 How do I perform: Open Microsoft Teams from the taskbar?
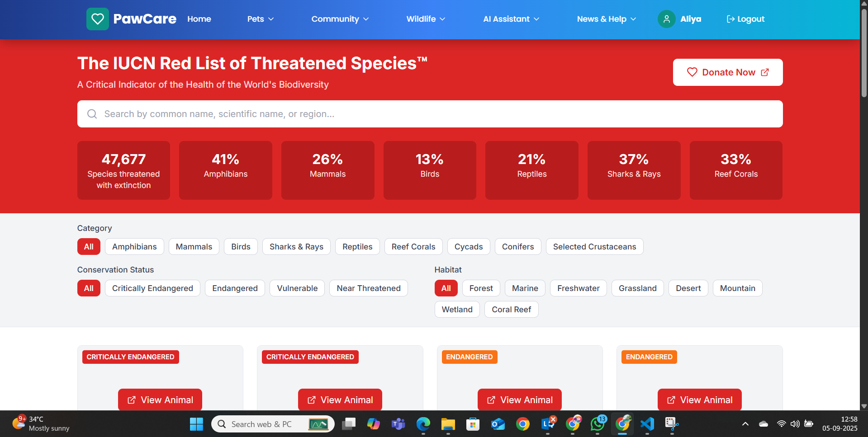pyautogui.click(x=398, y=424)
